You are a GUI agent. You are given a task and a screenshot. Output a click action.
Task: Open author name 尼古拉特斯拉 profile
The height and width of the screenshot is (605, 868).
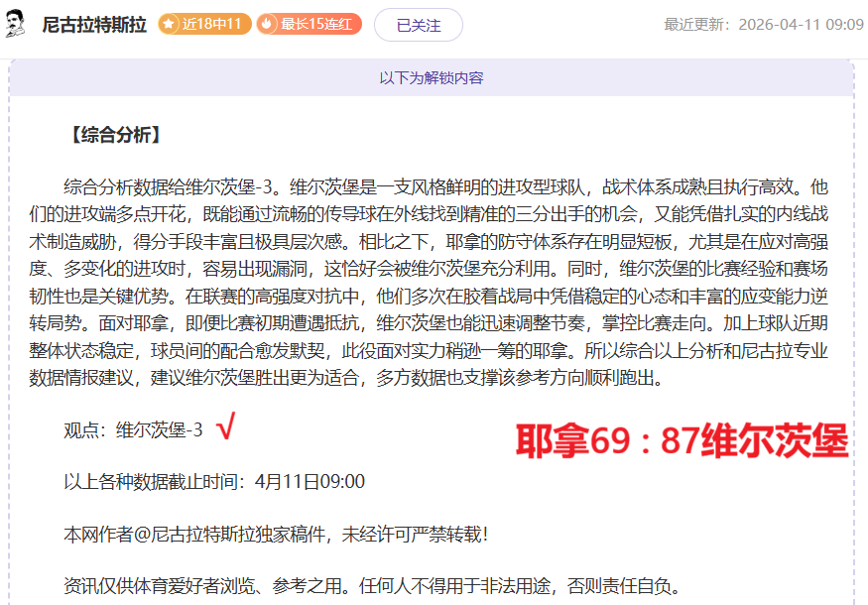tap(94, 25)
